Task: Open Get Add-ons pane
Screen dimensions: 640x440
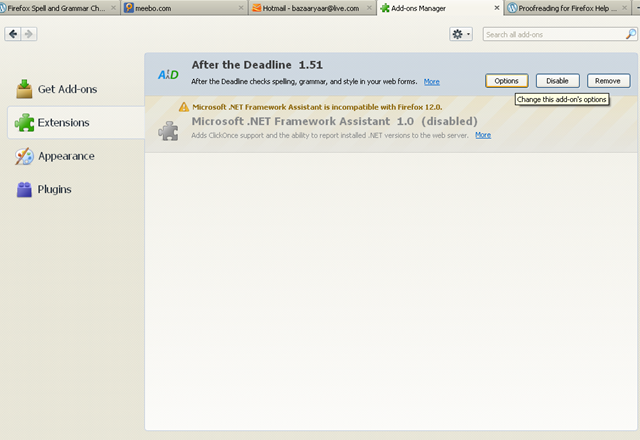Action: tap(76, 89)
